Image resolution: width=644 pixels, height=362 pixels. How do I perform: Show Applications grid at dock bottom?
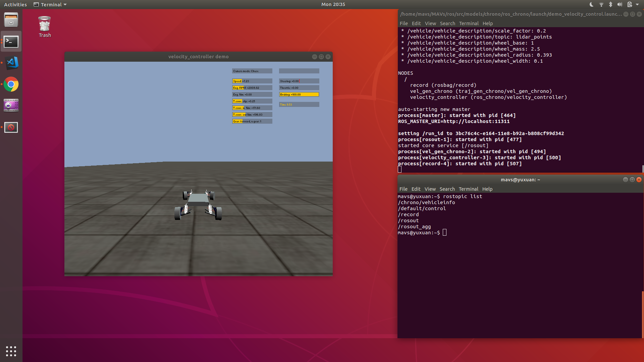(11, 351)
